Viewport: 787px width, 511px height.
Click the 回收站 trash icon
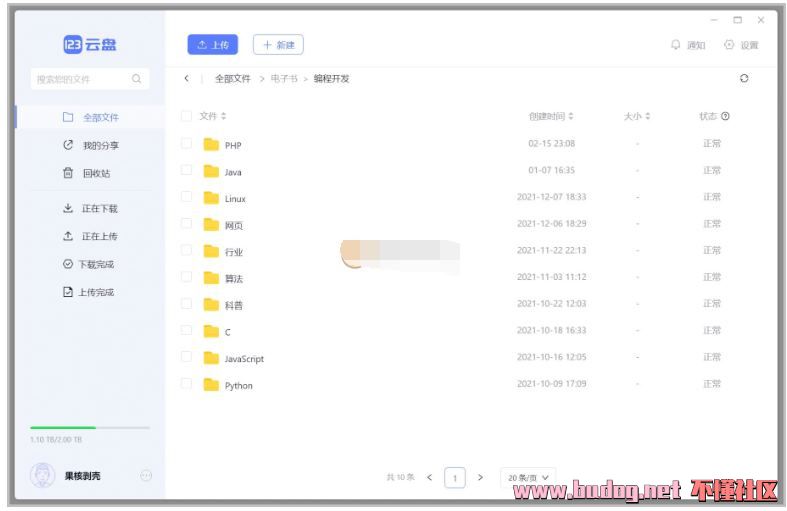pyautogui.click(x=68, y=173)
